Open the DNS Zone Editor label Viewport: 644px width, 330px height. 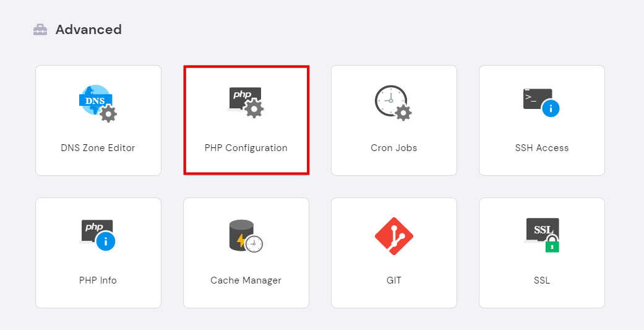[x=98, y=148]
